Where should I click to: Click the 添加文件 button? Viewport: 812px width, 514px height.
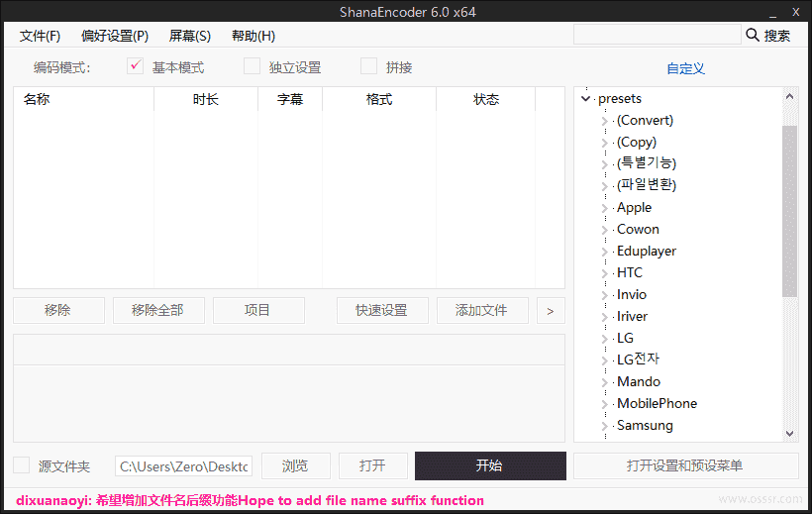pyautogui.click(x=481, y=310)
